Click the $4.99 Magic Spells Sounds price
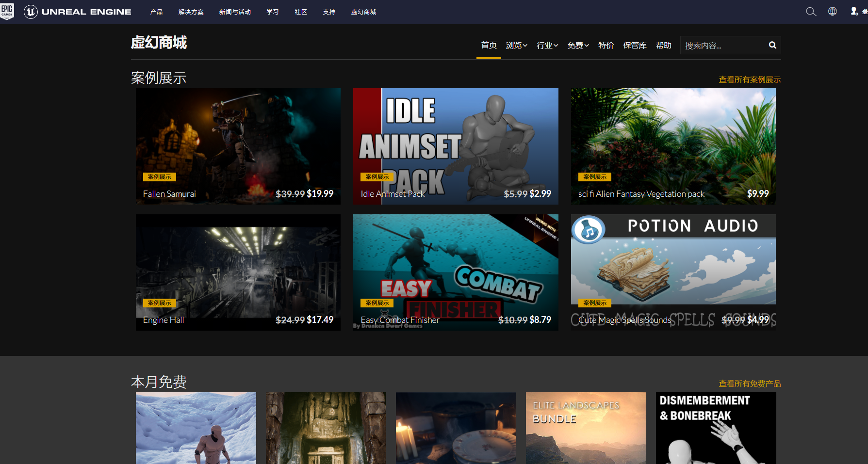Image resolution: width=868 pixels, height=464 pixels. (x=758, y=320)
